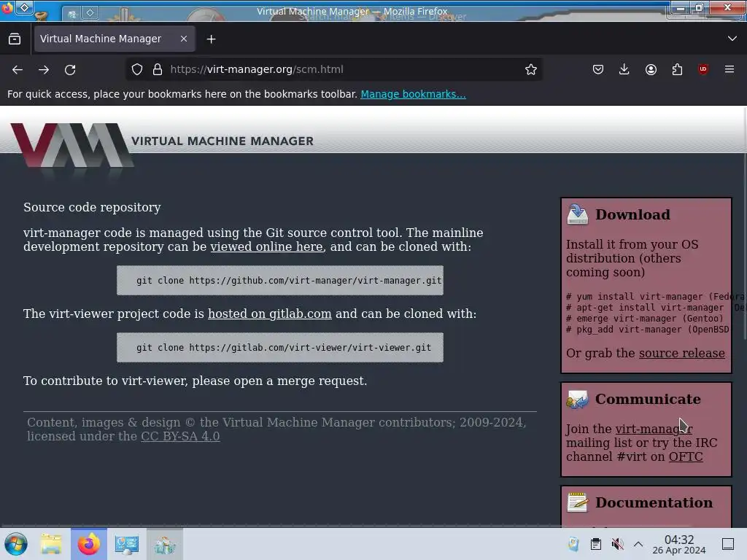The image size is (747, 560).
Task: Click the Documentation heading
Action: click(654, 503)
